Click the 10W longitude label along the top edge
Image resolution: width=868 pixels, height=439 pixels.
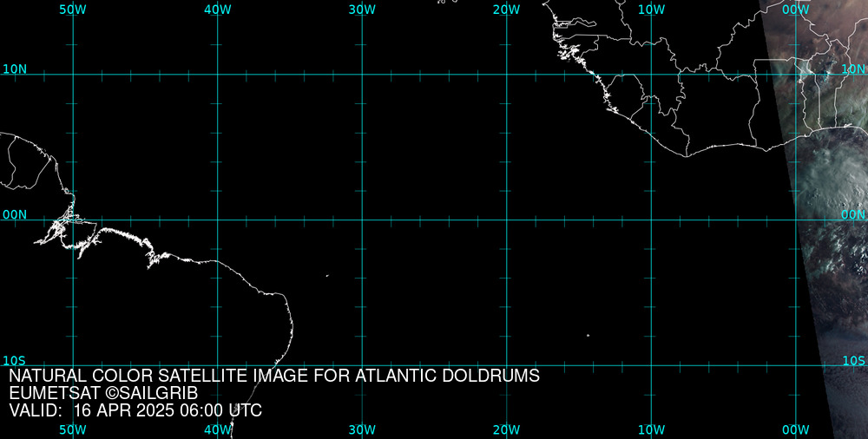(x=652, y=10)
